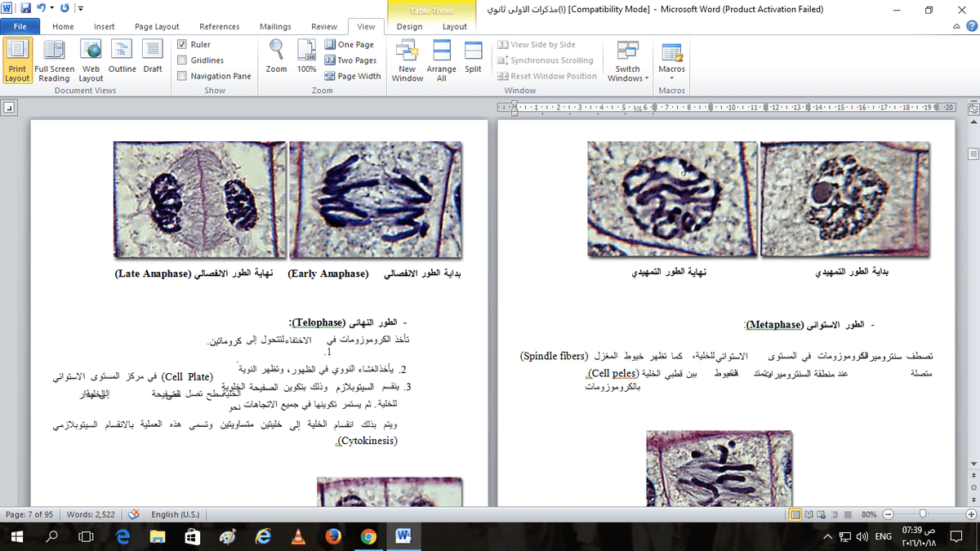The height and width of the screenshot is (551, 980).
Task: Switch to the Review ribbon tab
Action: (x=324, y=26)
